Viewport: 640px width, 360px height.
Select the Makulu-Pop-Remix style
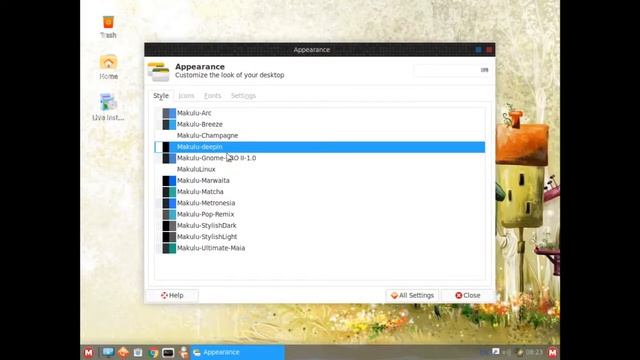click(x=320, y=214)
